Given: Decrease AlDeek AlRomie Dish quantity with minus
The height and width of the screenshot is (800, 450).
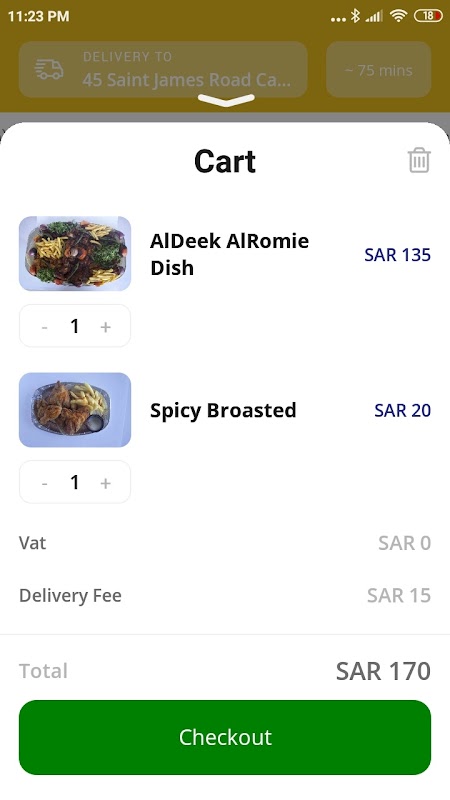Looking at the screenshot, I should [44, 327].
